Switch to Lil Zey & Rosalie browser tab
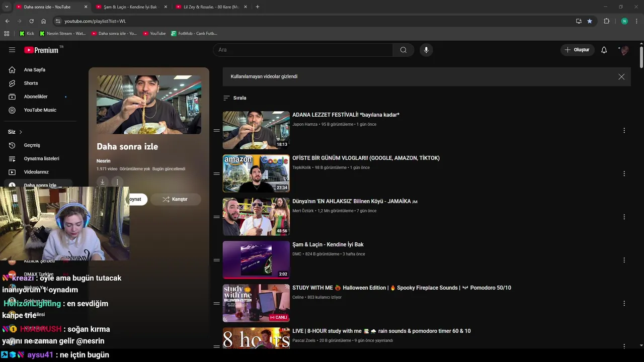Image resolution: width=644 pixels, height=362 pixels. click(211, 7)
